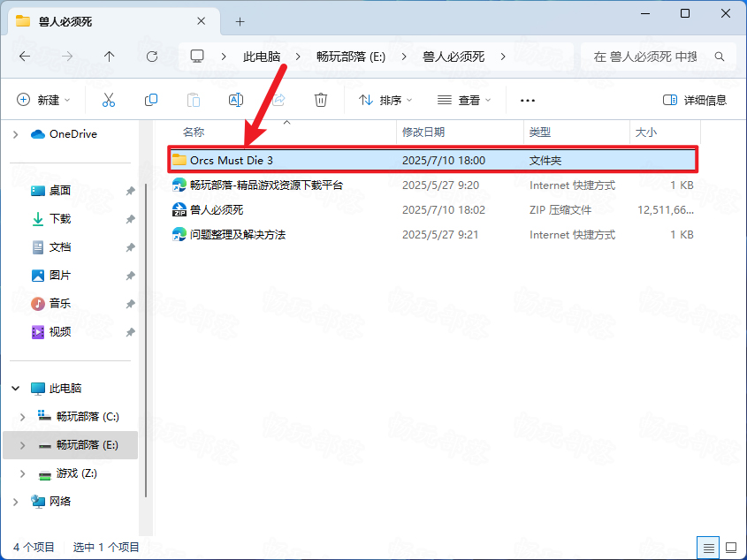Unpin 视频 using its pin icon
This screenshot has width=747, height=560.
[130, 332]
